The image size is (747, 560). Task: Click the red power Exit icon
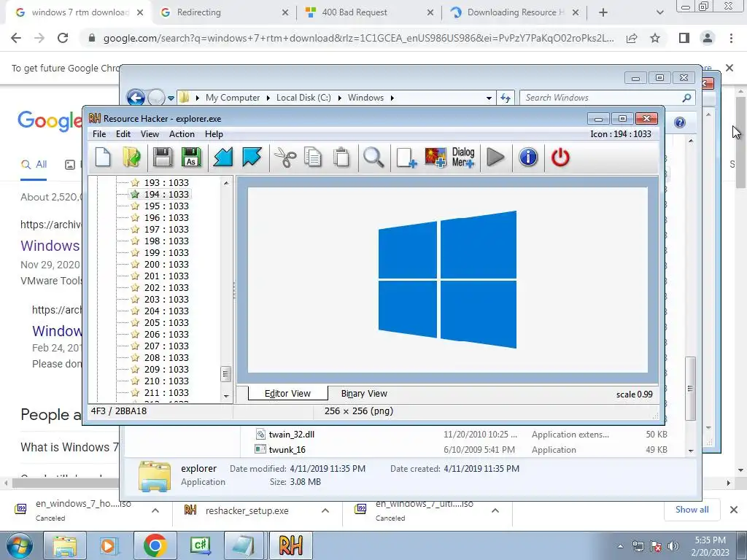click(x=560, y=157)
